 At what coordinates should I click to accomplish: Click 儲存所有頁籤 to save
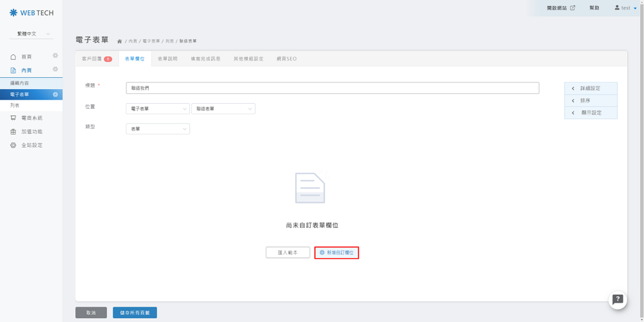click(135, 312)
